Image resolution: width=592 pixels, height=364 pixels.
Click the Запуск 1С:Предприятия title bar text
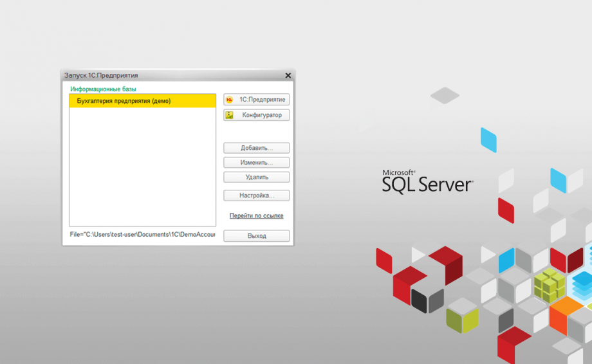(x=101, y=75)
